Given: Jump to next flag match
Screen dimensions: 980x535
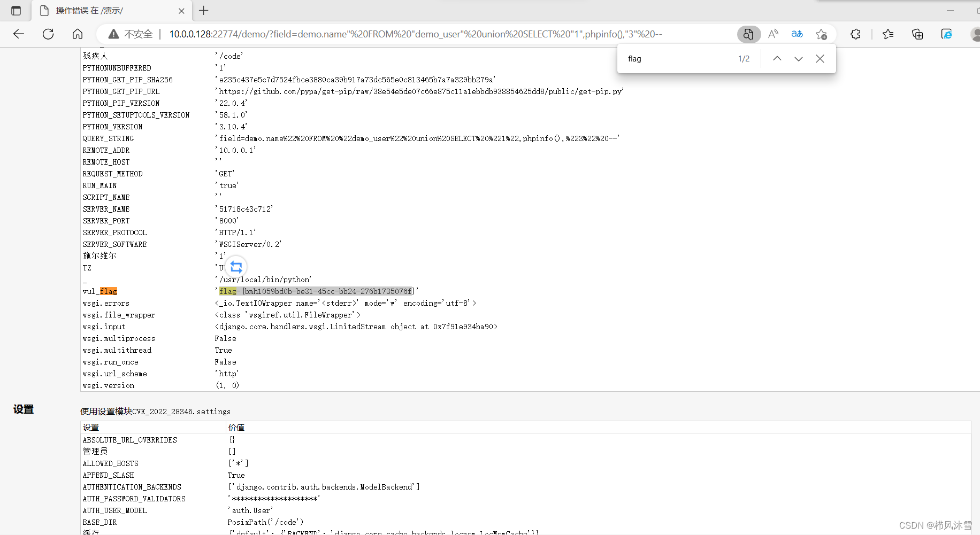Looking at the screenshot, I should (x=799, y=59).
